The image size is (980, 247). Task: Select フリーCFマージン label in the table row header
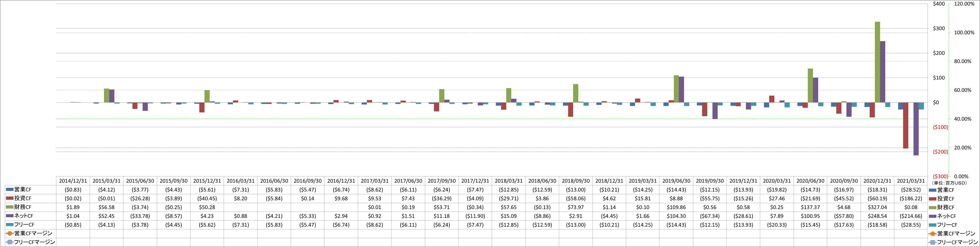[35, 242]
